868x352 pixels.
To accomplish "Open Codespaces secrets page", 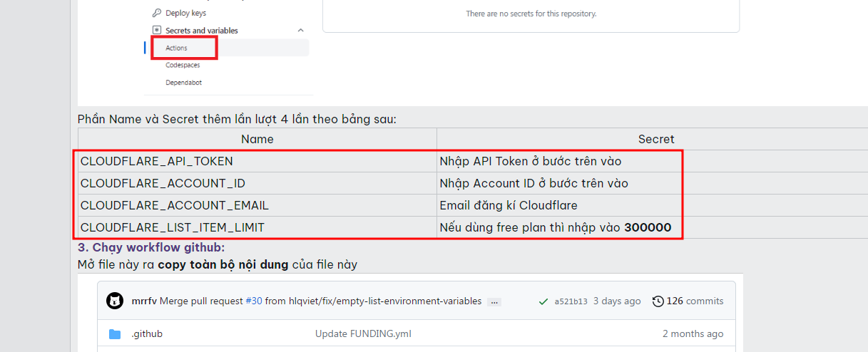I will pos(183,65).
